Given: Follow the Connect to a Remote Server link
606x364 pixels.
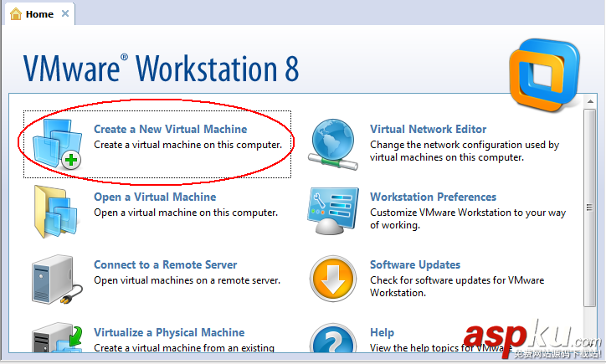Looking at the screenshot, I should (x=166, y=264).
